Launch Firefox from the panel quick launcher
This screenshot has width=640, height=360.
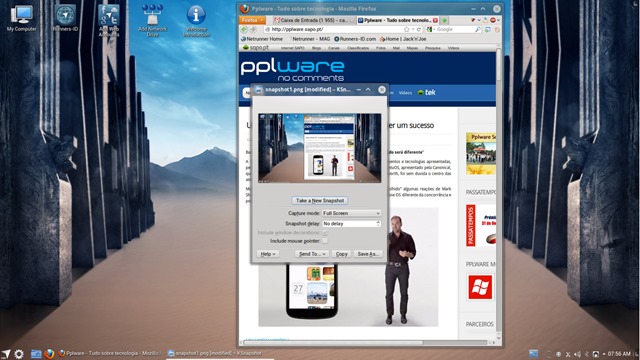49,354
